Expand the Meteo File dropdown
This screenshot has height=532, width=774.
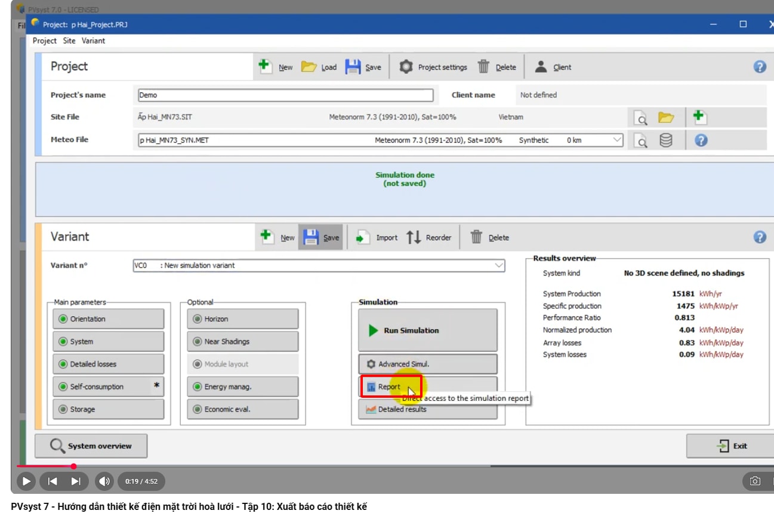[x=616, y=140]
